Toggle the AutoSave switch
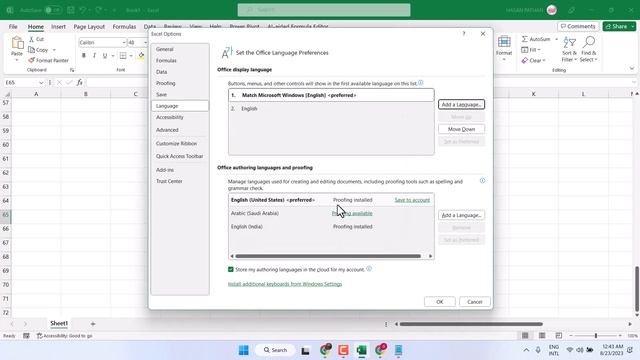 coord(53,10)
